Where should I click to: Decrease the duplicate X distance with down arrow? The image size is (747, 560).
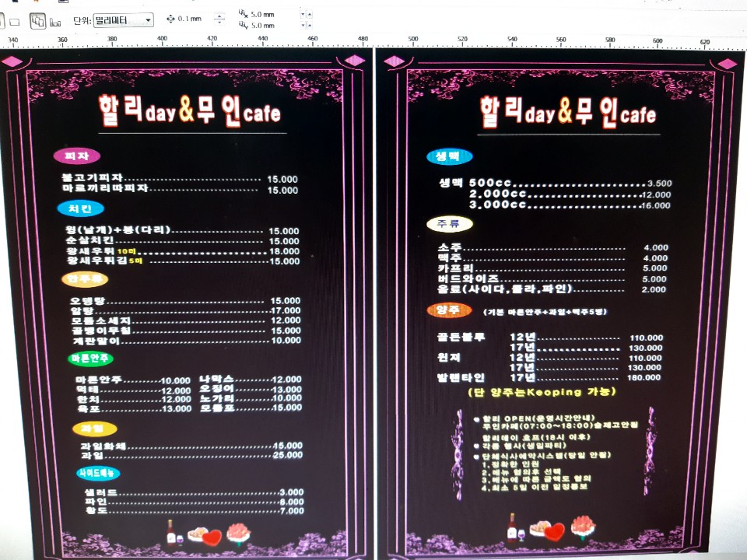click(303, 14)
